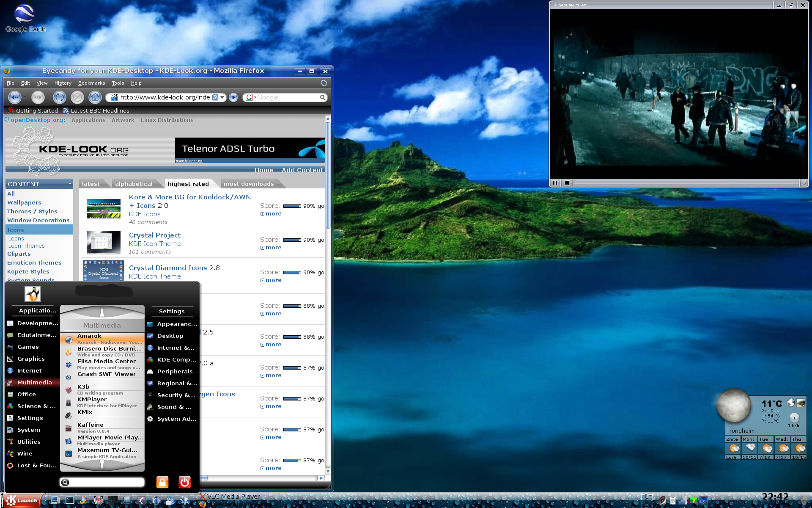This screenshot has width=812, height=508.
Task: Click the Launch K menu button
Action: click(22, 500)
